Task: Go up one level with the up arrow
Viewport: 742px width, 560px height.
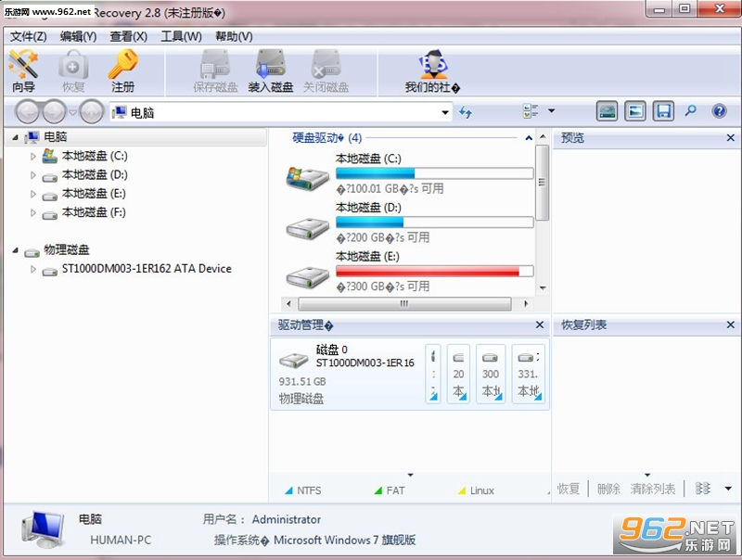Action: click(x=91, y=112)
